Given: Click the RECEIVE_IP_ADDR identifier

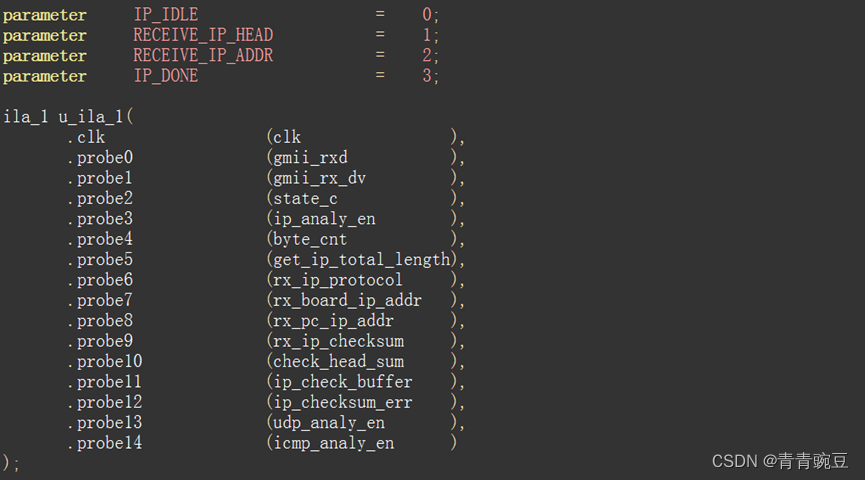Looking at the screenshot, I should point(203,56).
